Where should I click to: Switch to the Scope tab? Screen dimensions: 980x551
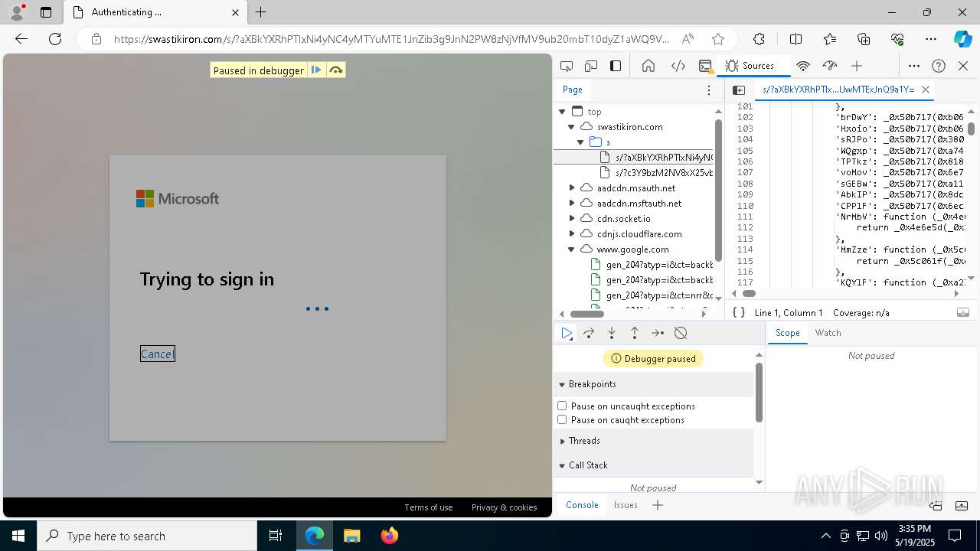[x=787, y=333]
